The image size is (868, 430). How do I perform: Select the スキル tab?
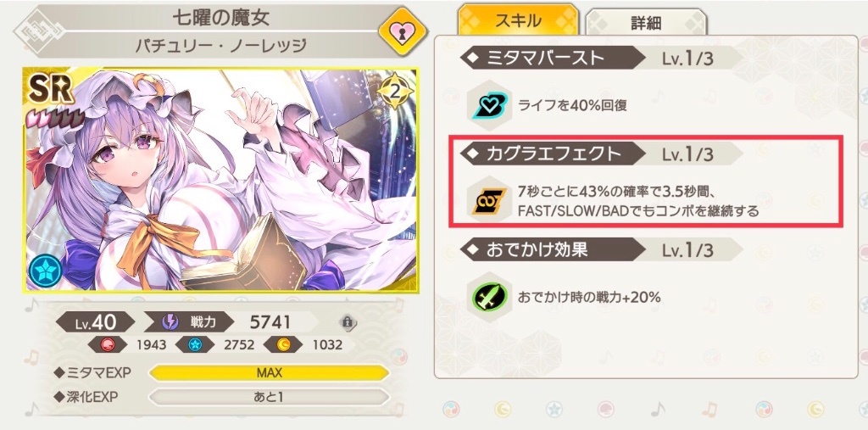[518, 21]
